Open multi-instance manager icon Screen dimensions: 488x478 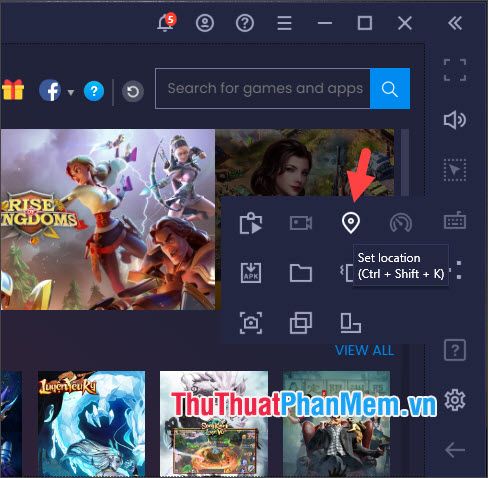[301, 323]
